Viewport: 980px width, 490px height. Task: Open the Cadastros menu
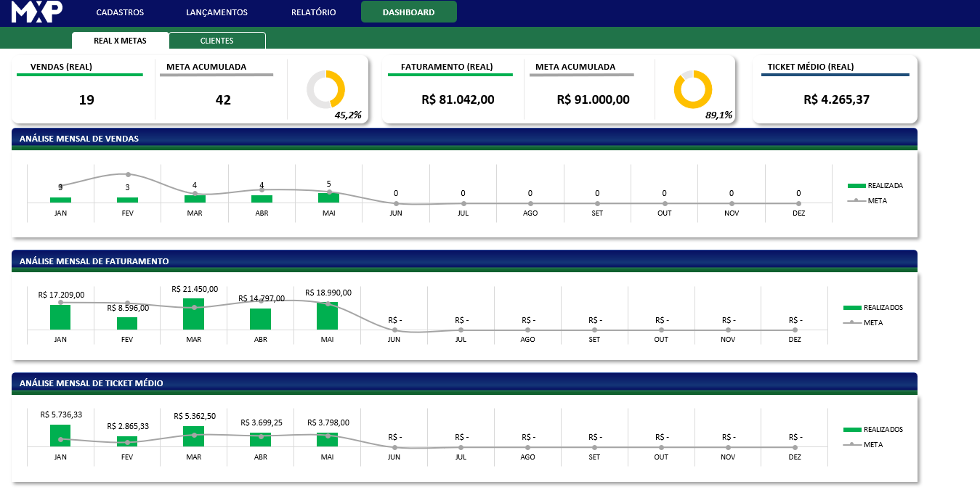[120, 12]
